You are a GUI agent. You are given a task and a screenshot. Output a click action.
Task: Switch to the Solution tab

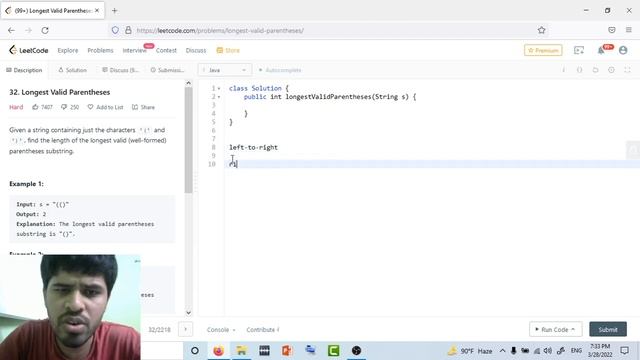tap(73, 70)
